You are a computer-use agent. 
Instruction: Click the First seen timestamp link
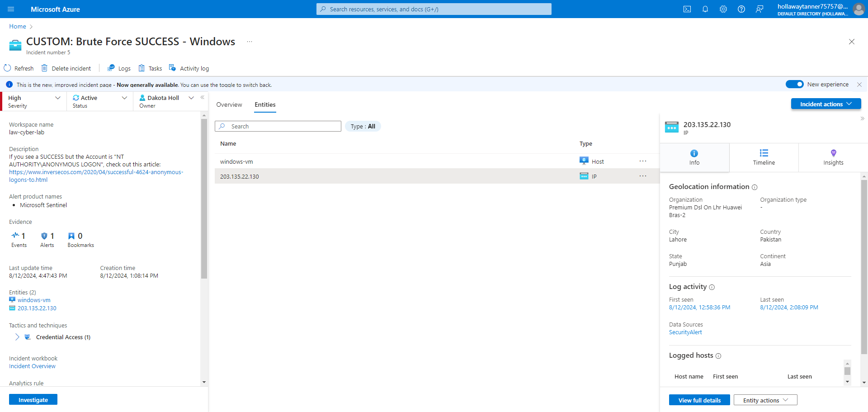[x=699, y=308]
